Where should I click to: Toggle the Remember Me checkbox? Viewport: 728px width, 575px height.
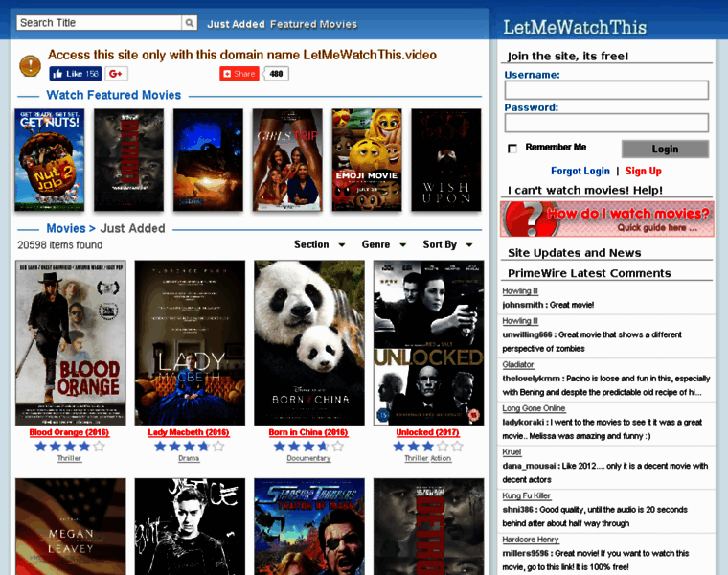(512, 149)
